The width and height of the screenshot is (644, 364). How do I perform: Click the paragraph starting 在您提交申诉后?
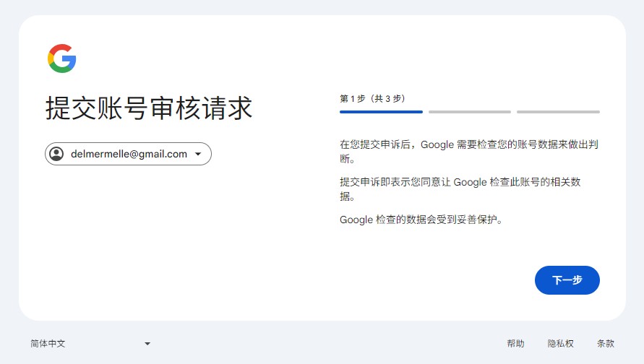coord(468,151)
